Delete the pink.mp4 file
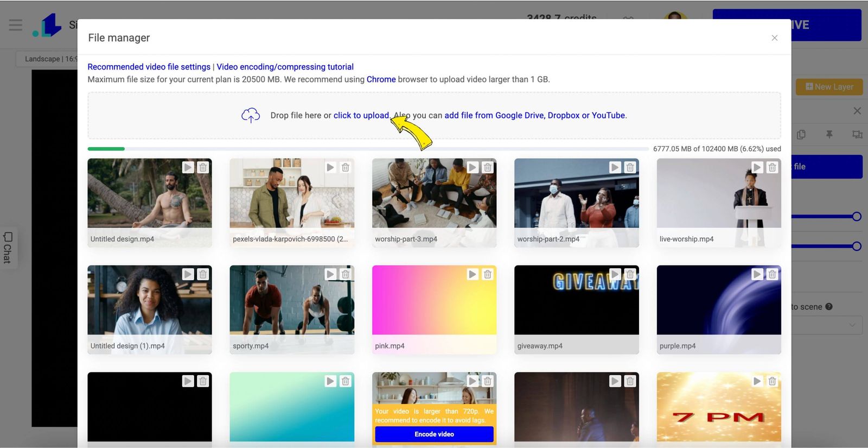Image resolution: width=868 pixels, height=448 pixels. pos(488,274)
